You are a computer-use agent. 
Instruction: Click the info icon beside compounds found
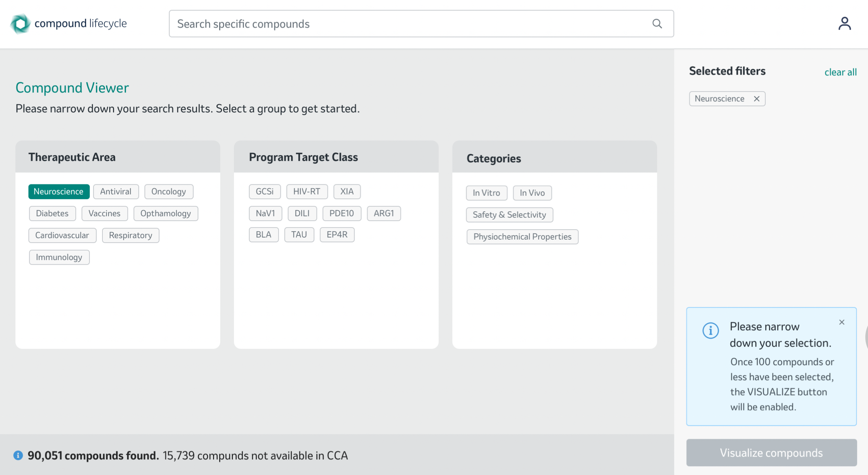tap(18, 455)
